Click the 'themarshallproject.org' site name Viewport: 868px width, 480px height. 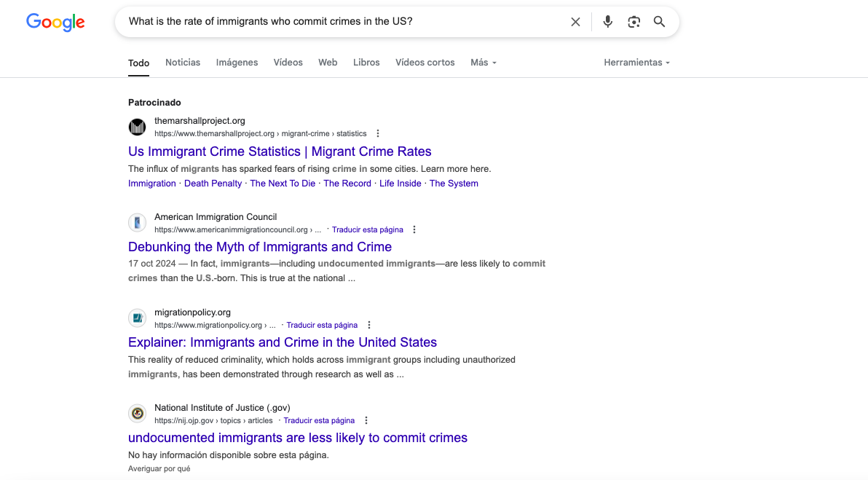(200, 121)
